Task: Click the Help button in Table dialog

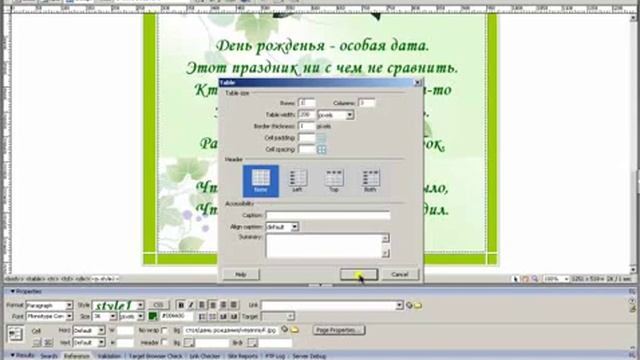Action: pos(241,274)
